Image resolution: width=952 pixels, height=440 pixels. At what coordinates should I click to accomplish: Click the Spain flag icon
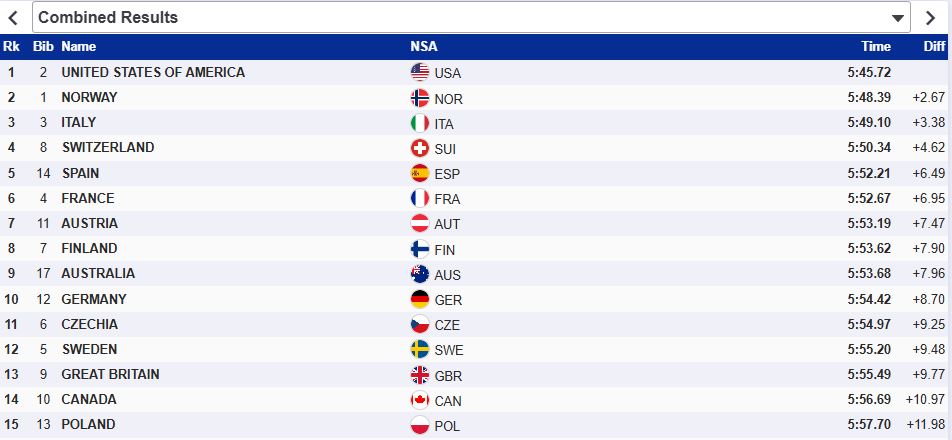pos(420,173)
